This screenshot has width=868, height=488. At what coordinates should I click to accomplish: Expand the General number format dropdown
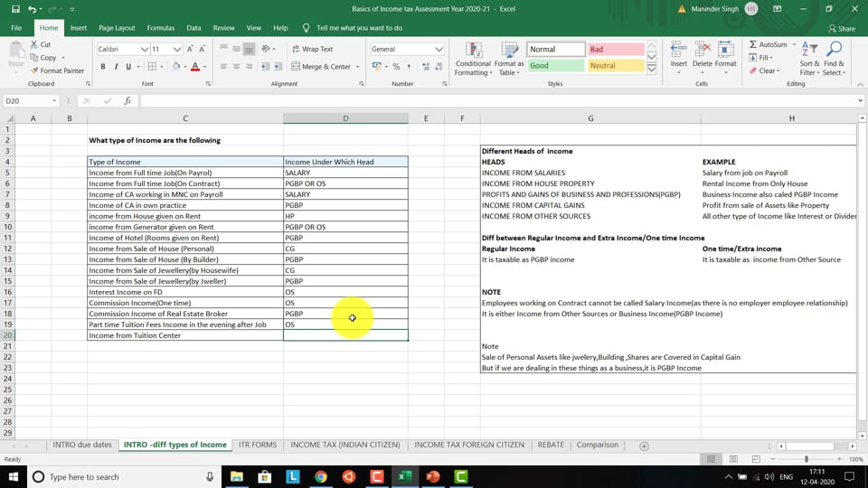[439, 49]
